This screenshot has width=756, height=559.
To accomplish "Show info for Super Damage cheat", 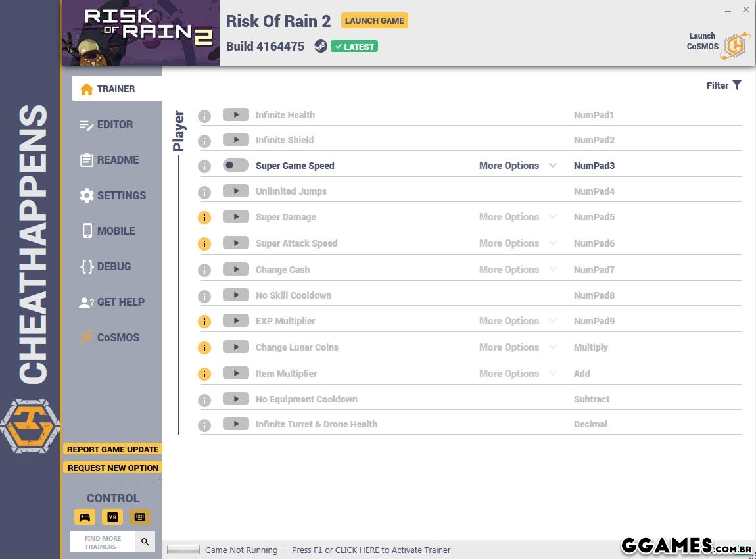I will (x=204, y=218).
